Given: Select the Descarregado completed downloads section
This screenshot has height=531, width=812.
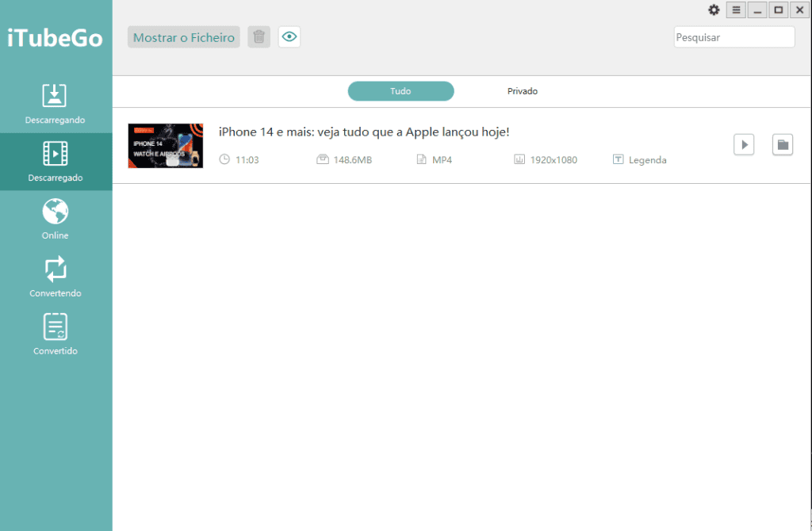Looking at the screenshot, I should pyautogui.click(x=55, y=161).
